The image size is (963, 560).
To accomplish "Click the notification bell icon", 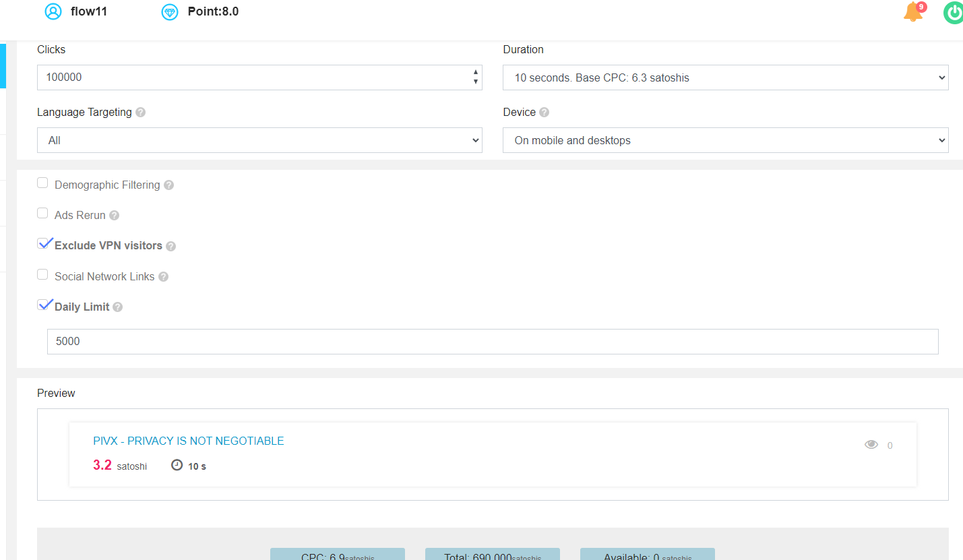I will pos(913,12).
